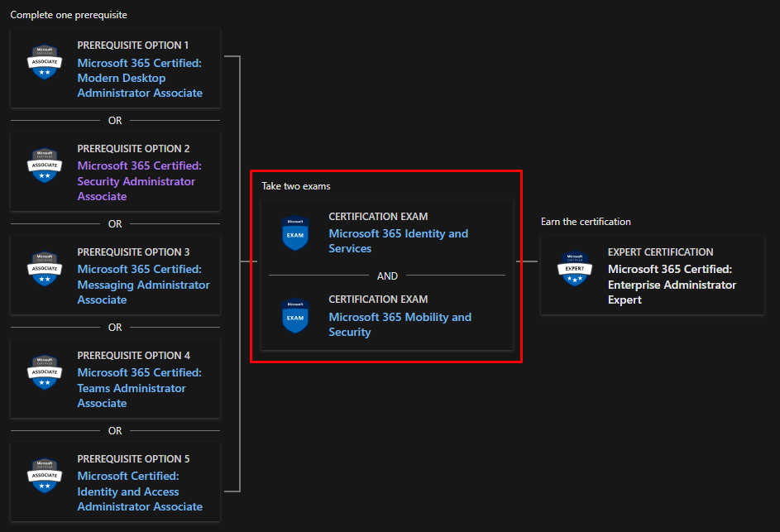Viewport: 780px width, 532px height.
Task: Click the 'PREREQUISITE OPTION 3' label
Action: (133, 252)
